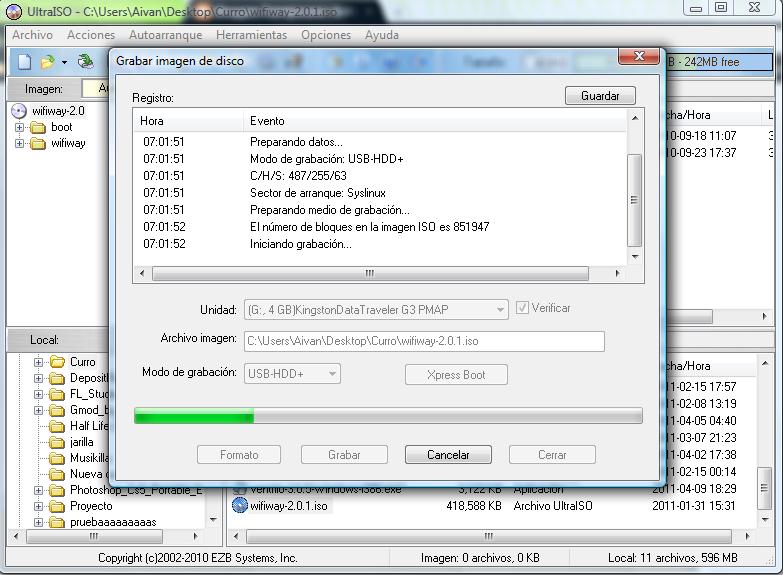Select the log row C/H/S: 487/255/63
783x575 pixels.
[380, 176]
